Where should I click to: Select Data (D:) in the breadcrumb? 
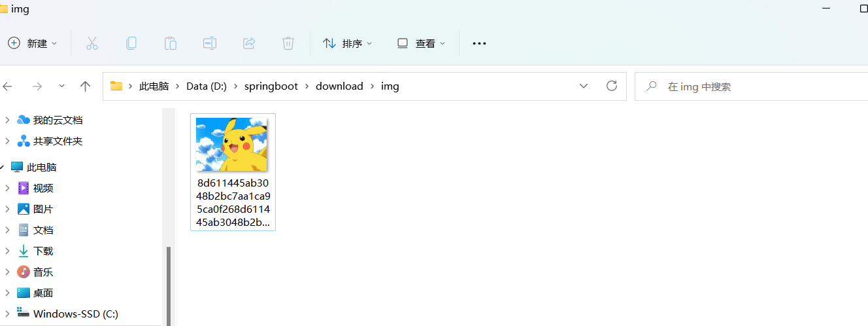tap(207, 86)
